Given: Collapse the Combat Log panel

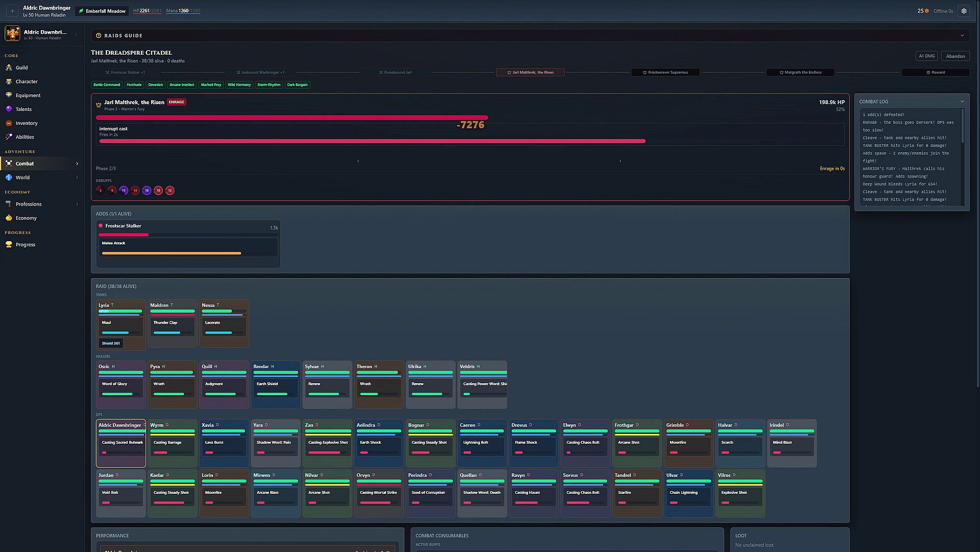Looking at the screenshot, I should 962,102.
